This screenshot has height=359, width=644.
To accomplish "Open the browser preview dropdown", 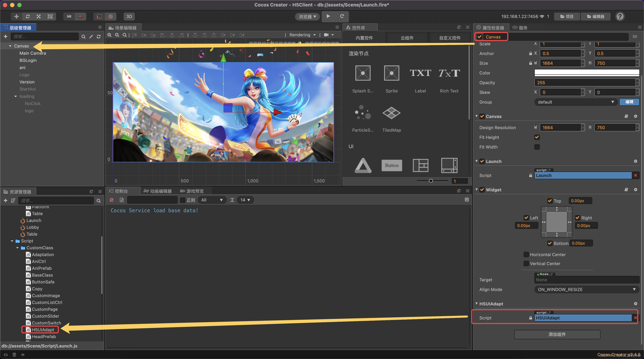I will pos(307,17).
